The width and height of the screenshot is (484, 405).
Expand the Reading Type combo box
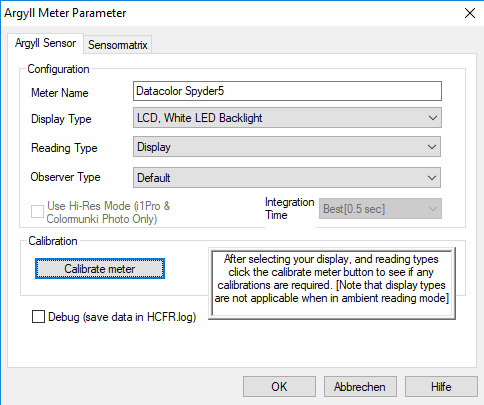[x=287, y=147]
